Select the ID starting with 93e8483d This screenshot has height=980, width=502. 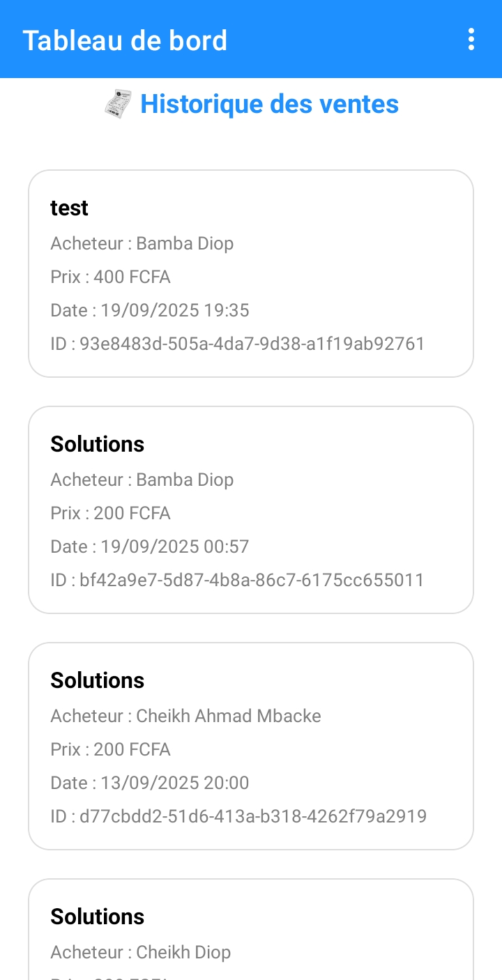tap(237, 344)
